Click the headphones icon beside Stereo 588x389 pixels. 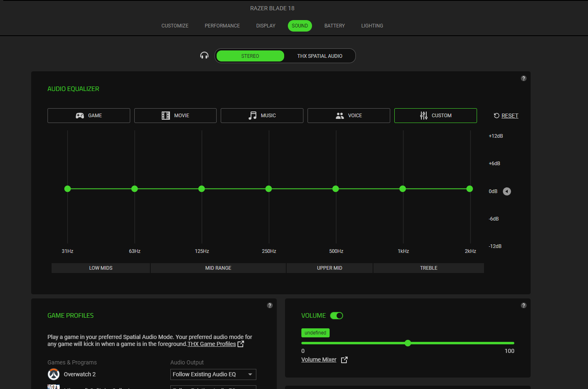[204, 55]
